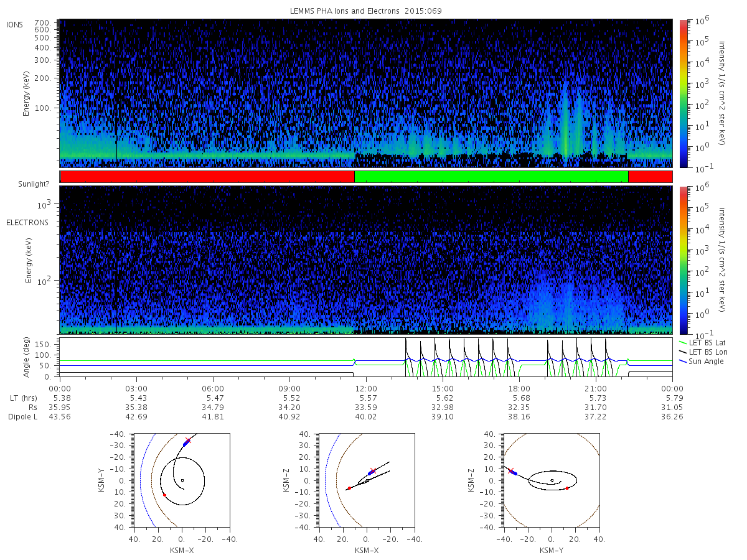Click the 12:00 time tick label

[x=366, y=389]
